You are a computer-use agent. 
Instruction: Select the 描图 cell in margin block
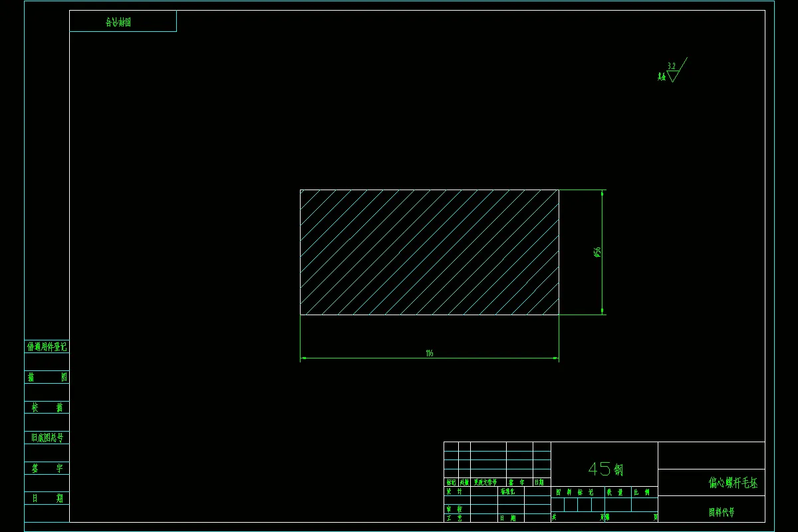(x=47, y=377)
